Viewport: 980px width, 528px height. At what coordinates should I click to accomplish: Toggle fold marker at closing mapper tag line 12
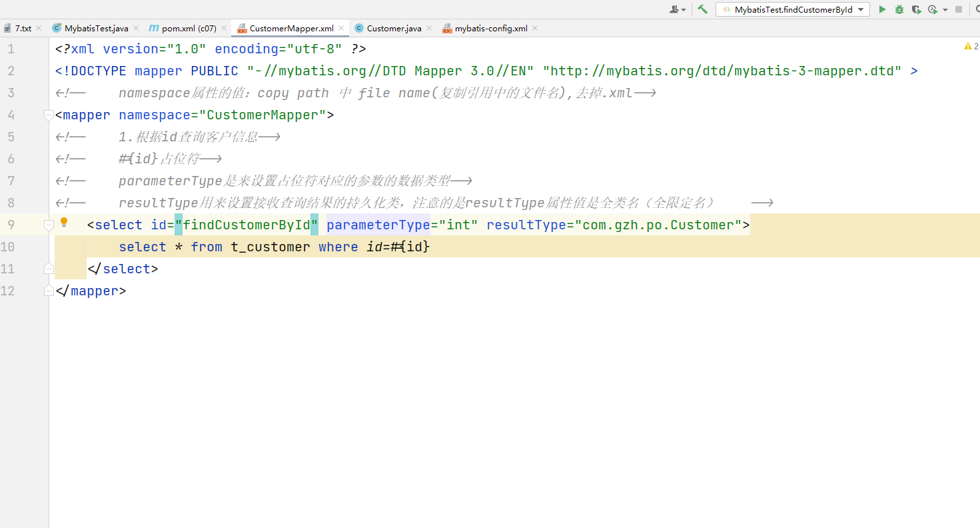pyautogui.click(x=48, y=291)
